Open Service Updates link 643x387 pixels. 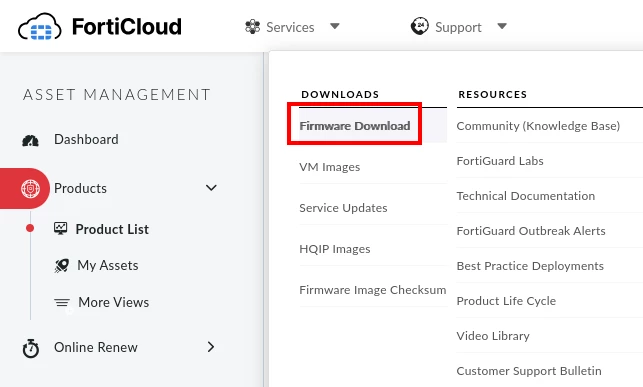[x=343, y=208]
